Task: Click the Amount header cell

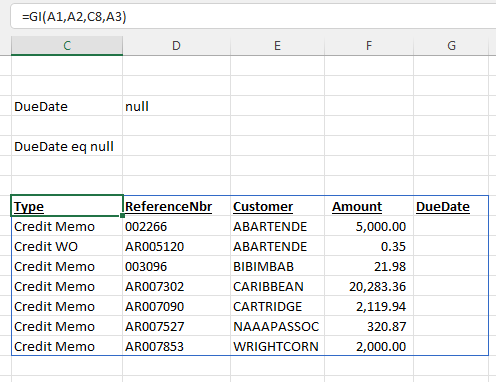Action: point(369,206)
